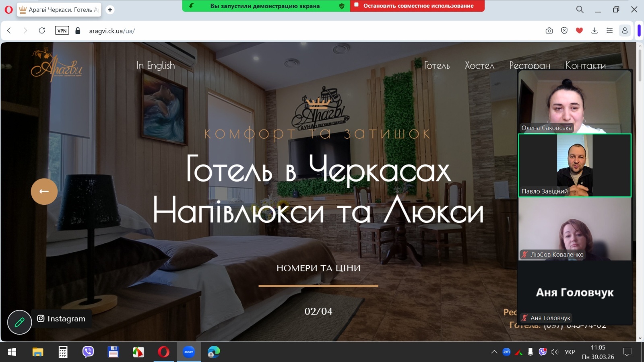Image resolution: width=644 pixels, height=362 pixels.
Task: Click the green pencil edit icon
Action: pyautogui.click(x=19, y=322)
